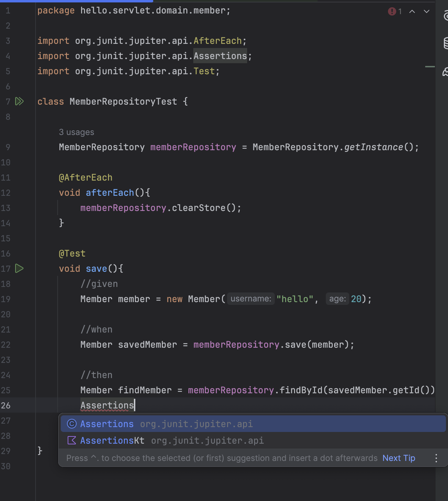The image size is (448, 501).
Task: Select the Assertions org.junit.jupiter.api suggestion
Action: 253,424
